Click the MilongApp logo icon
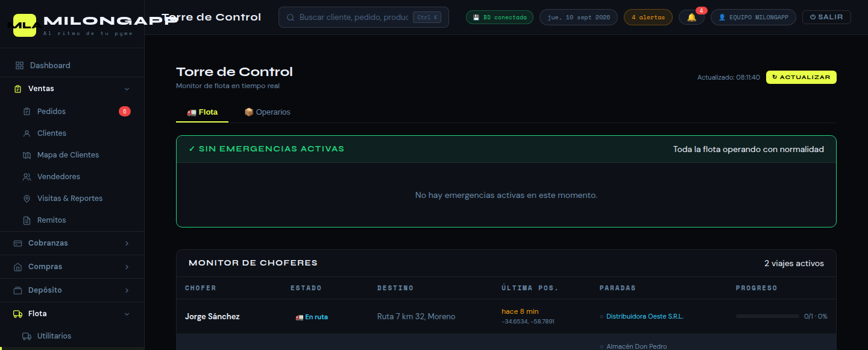The height and width of the screenshot is (350, 868). (25, 25)
